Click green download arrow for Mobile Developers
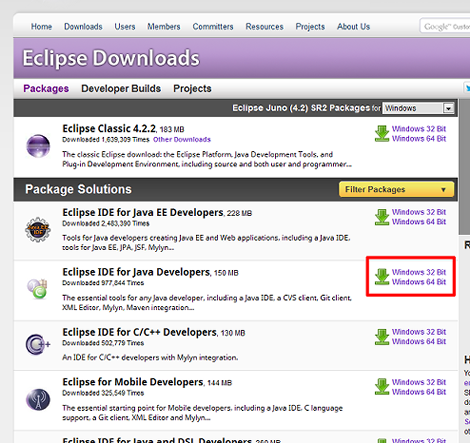This screenshot has height=443, width=470. pyautogui.click(x=382, y=387)
